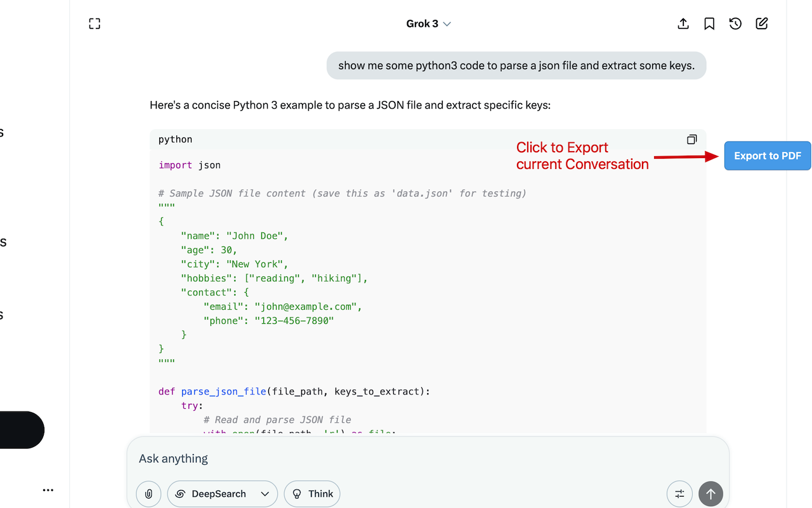Open the Grok 3 model dropdown
This screenshot has height=508, width=812.
click(429, 23)
